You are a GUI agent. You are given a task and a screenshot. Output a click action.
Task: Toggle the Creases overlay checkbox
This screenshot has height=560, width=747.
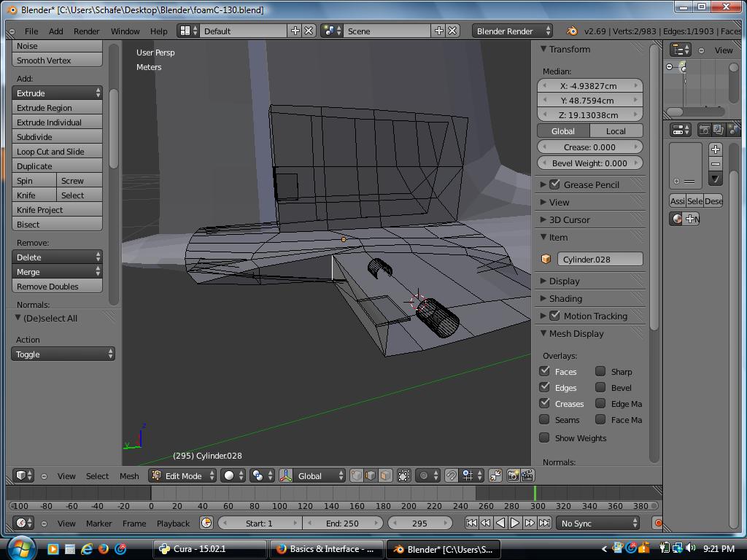click(x=544, y=403)
